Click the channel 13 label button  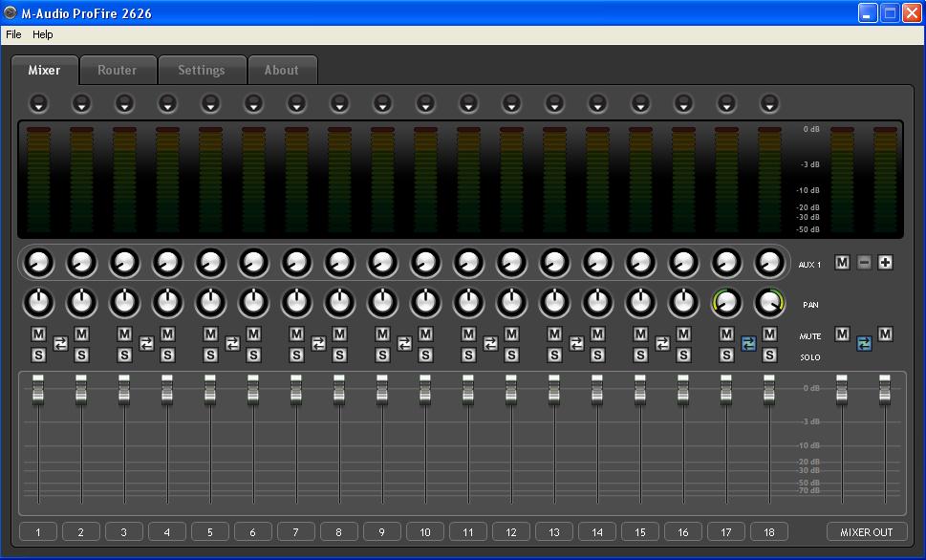pos(554,531)
